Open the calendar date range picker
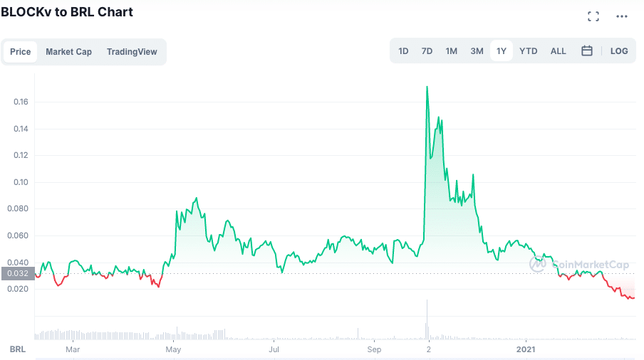Screen dimensions: 644x360 point(587,51)
